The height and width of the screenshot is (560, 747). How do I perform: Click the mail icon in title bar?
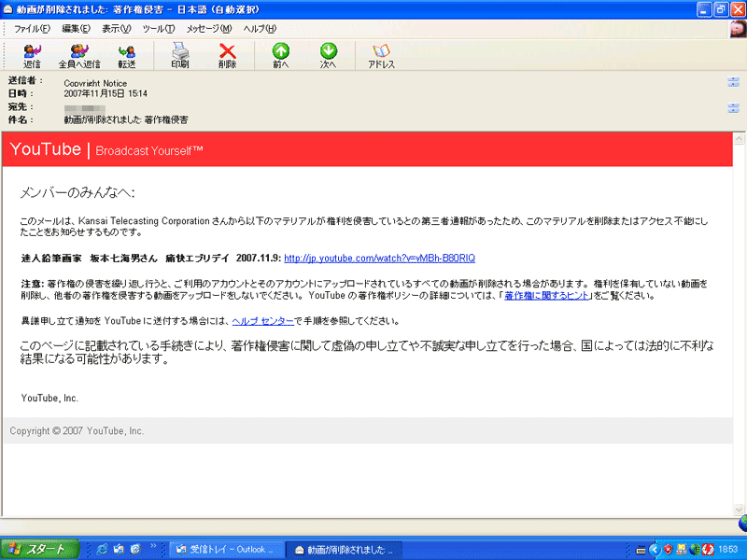click(7, 9)
